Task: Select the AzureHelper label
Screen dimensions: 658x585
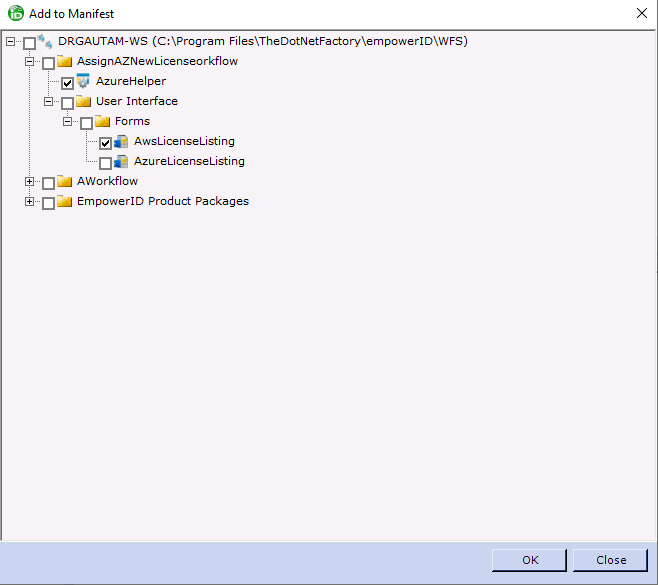Action: (x=131, y=81)
